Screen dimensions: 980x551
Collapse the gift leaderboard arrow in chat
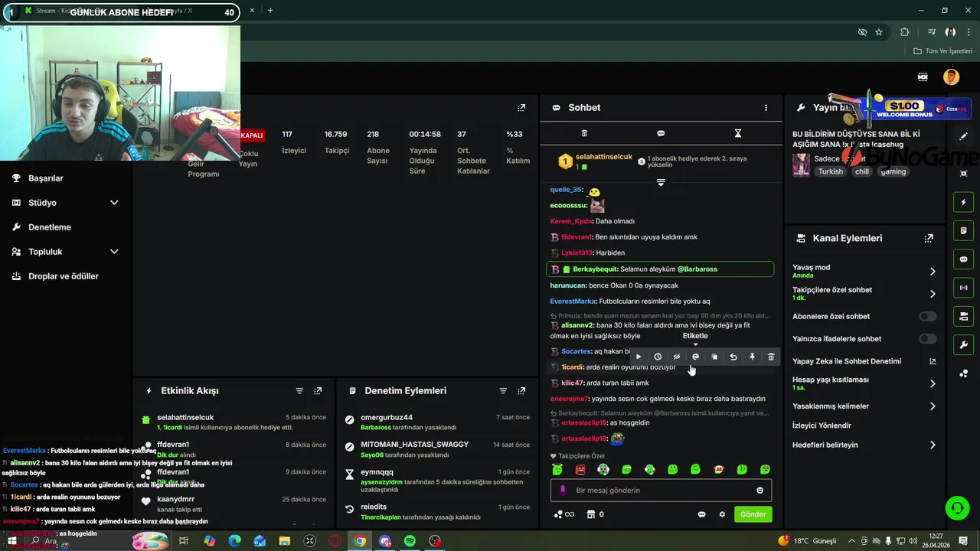click(x=661, y=182)
